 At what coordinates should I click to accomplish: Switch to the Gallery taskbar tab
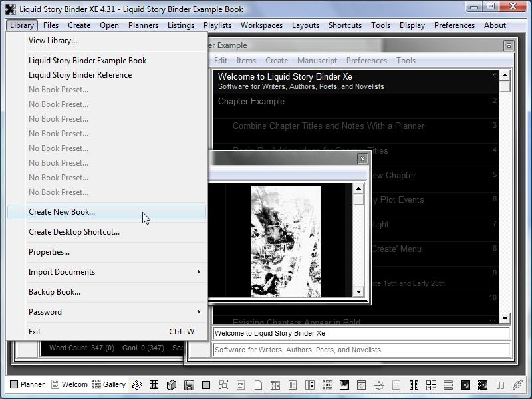tap(109, 384)
